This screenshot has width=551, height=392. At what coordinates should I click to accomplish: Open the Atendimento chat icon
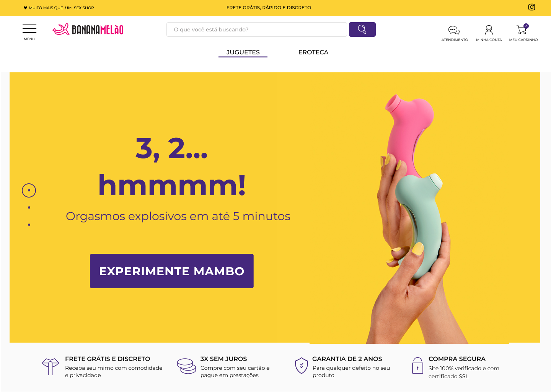pos(454,30)
